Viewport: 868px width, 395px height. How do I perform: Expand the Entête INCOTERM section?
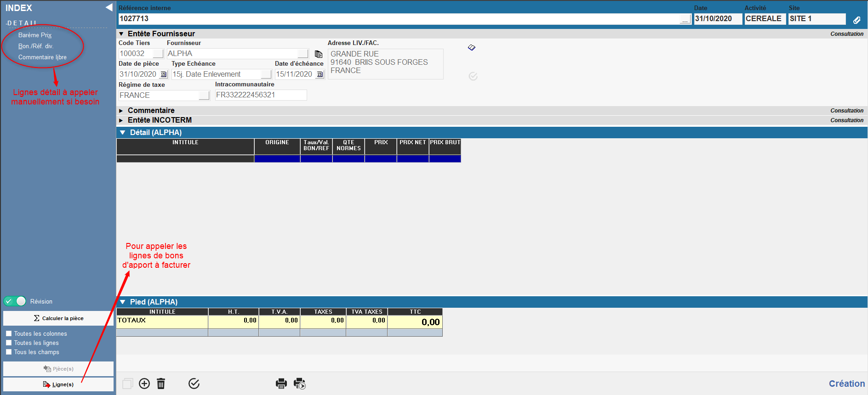pos(121,120)
